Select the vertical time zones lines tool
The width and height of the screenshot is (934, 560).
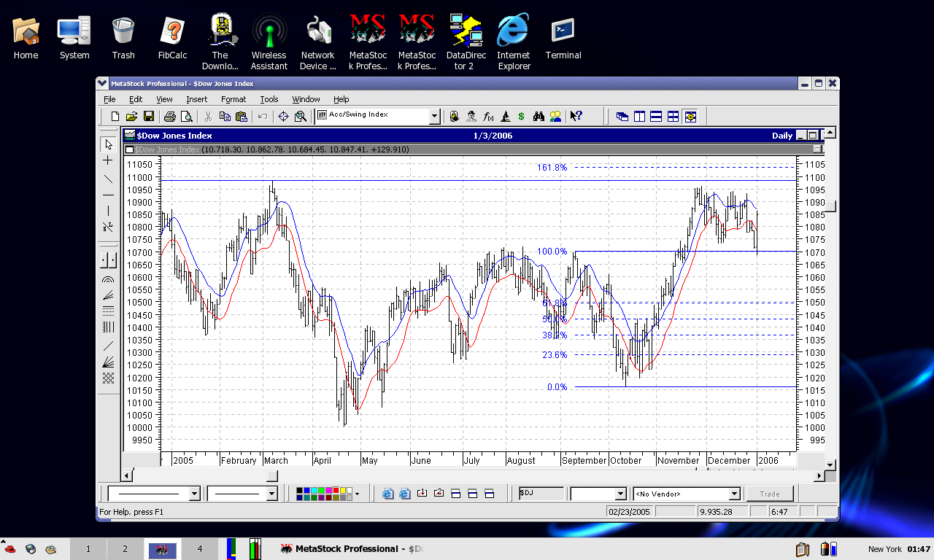108,327
